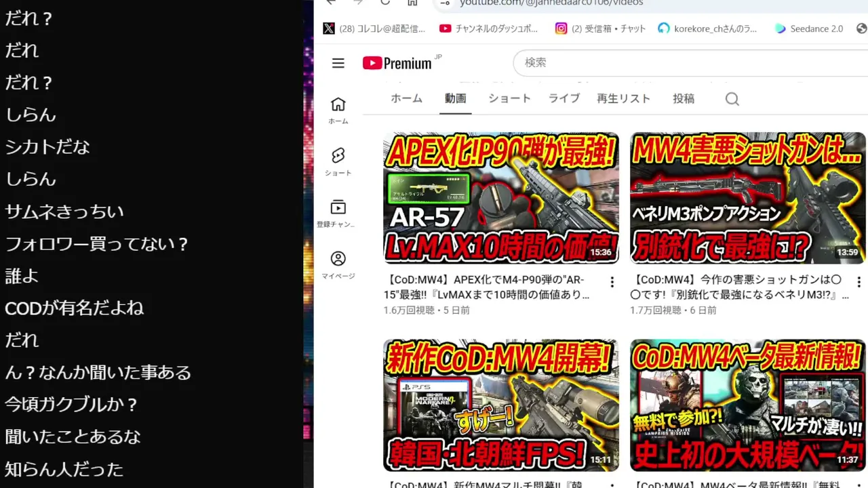This screenshot has height=488, width=868.
Task: Focus the YouTube 検索 search field
Action: (x=690, y=62)
